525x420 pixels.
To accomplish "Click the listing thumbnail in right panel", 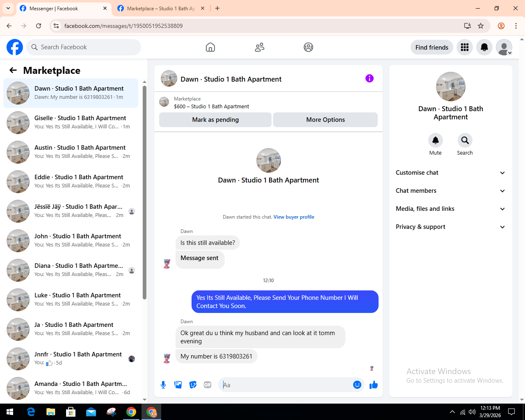I will point(451,87).
